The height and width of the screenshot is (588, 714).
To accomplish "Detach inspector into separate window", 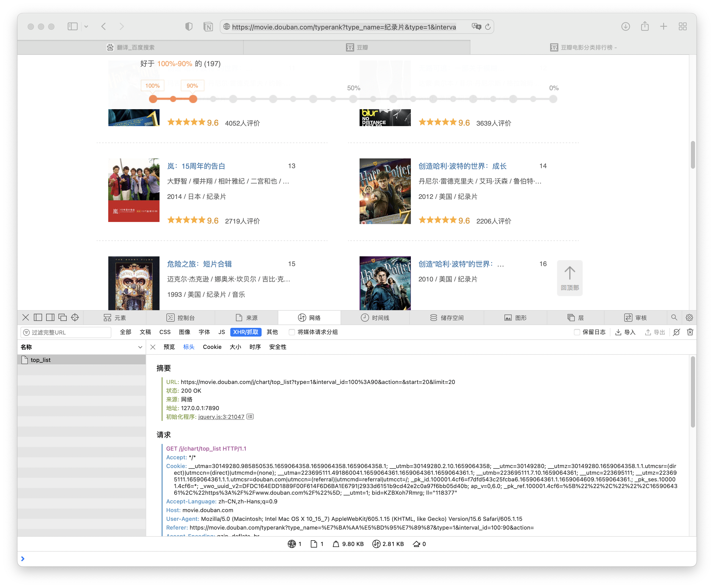I will tap(62, 317).
